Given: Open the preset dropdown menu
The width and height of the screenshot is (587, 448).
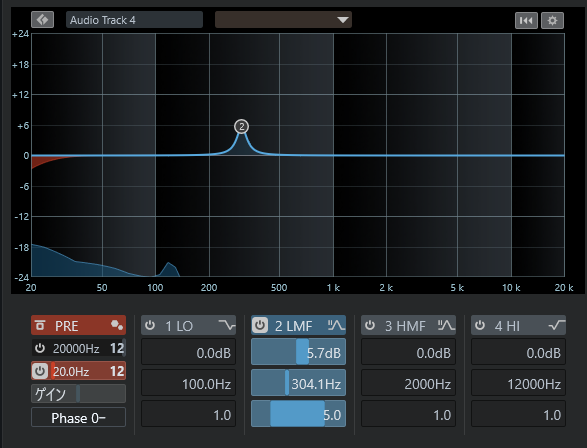Looking at the screenshot, I should click(x=283, y=20).
